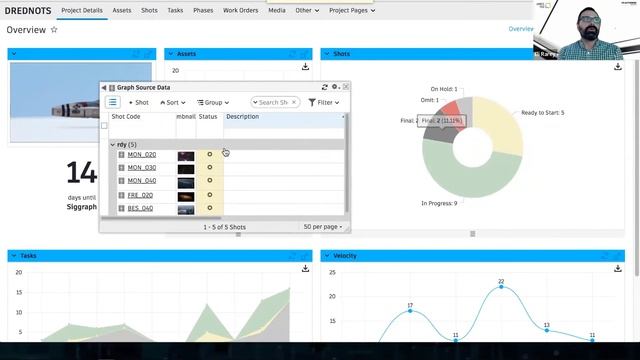Open detail icon for FRE_020
Image resolution: width=640 pixels, height=360 pixels.
pyautogui.click(x=121, y=196)
